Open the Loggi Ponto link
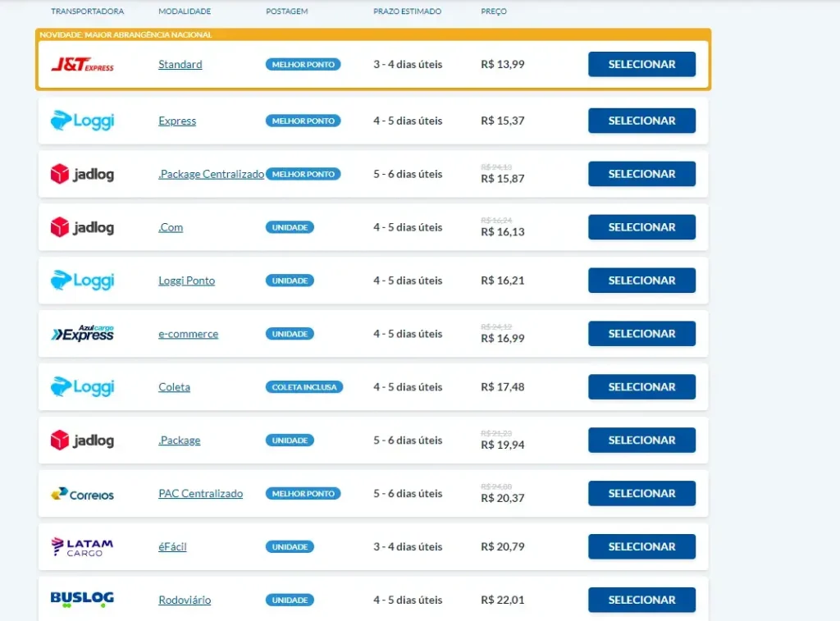 (186, 281)
